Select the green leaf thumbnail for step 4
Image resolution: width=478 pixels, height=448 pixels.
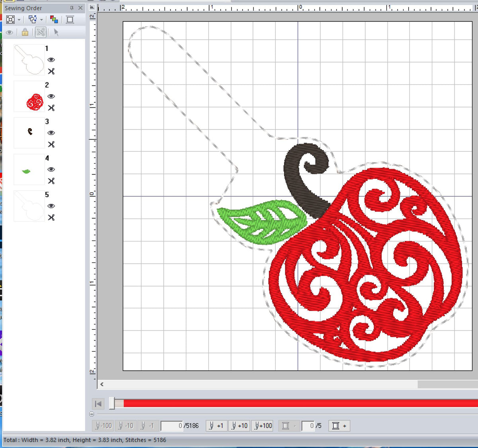pos(29,170)
